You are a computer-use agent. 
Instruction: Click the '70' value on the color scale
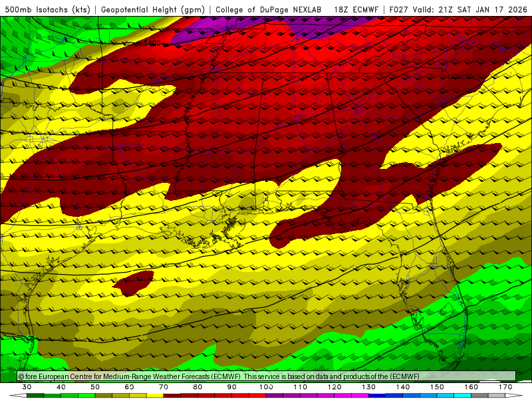point(164,387)
